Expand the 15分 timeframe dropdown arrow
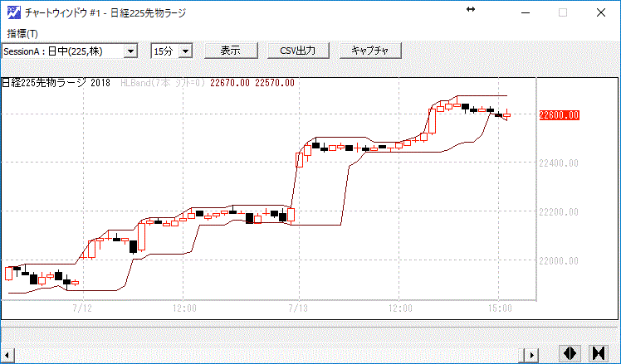 (x=185, y=51)
